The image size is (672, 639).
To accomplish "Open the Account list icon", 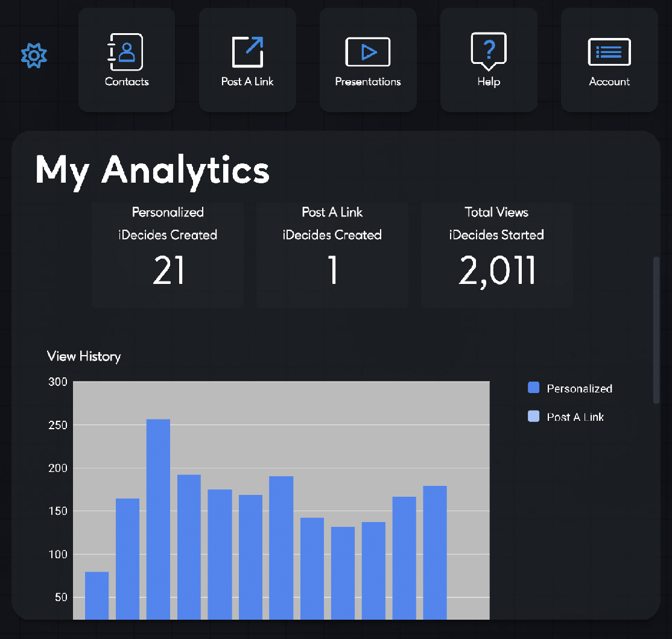I will 609,51.
